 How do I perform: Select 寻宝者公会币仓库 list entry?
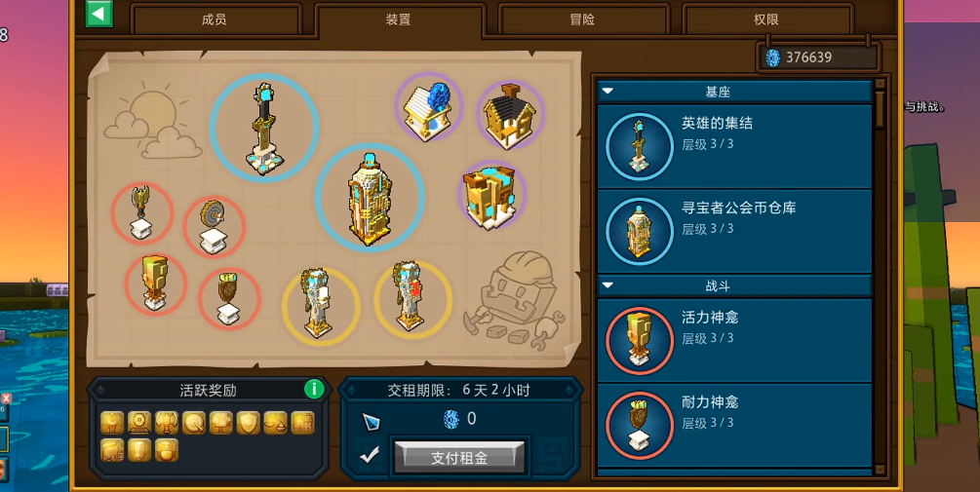[x=734, y=231]
